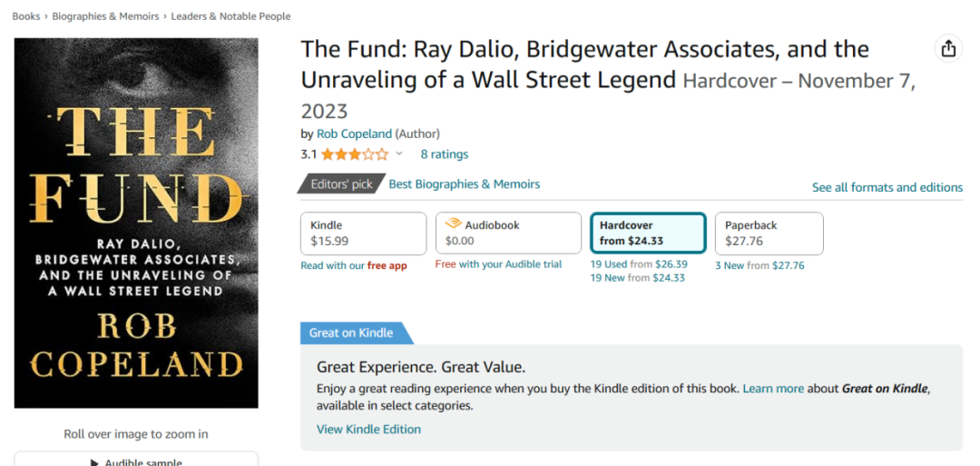Select the Paperback format option
The image size is (980, 466).
769,233
